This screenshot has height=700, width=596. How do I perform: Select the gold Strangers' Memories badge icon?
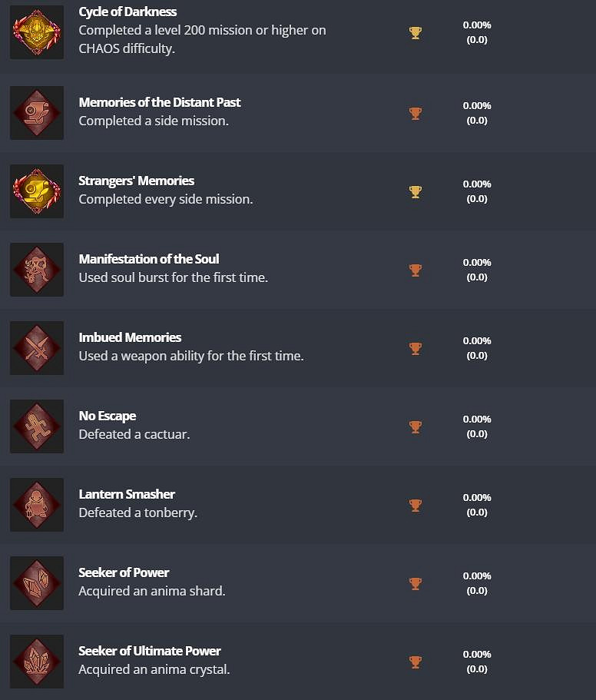pos(37,191)
